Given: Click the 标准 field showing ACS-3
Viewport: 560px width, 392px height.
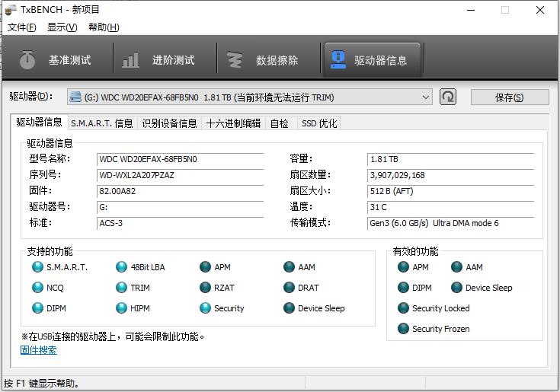Looking at the screenshot, I should click(x=180, y=223).
